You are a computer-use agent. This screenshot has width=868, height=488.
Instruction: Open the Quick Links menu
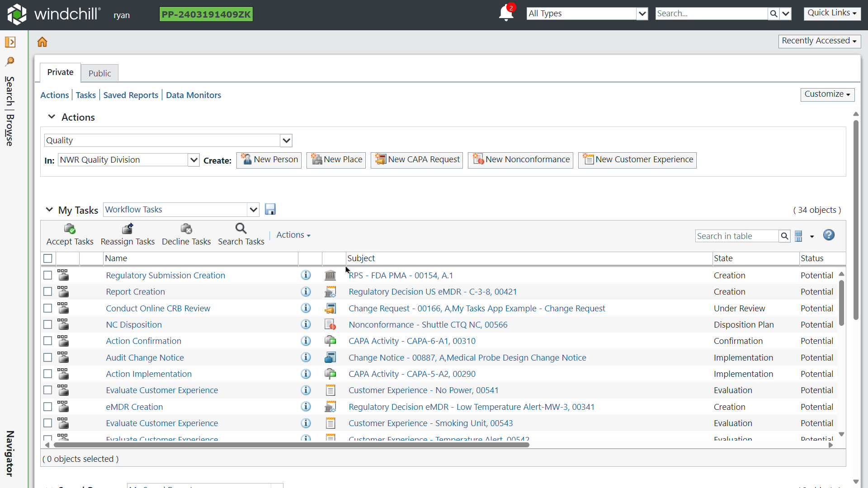tap(832, 13)
